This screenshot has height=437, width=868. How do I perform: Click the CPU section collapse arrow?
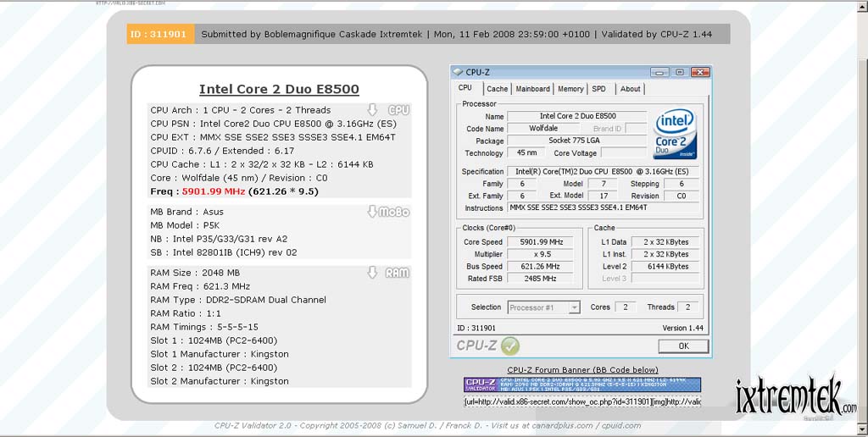pos(373,109)
